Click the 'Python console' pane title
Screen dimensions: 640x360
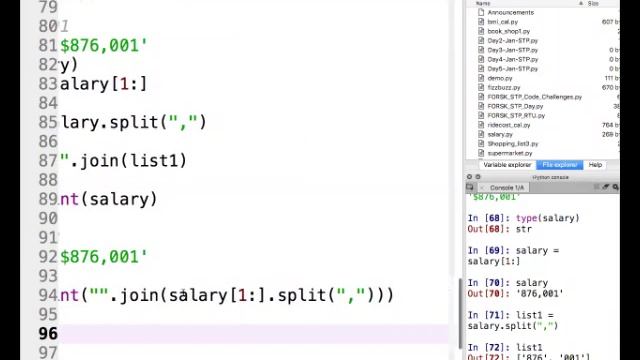[550, 178]
